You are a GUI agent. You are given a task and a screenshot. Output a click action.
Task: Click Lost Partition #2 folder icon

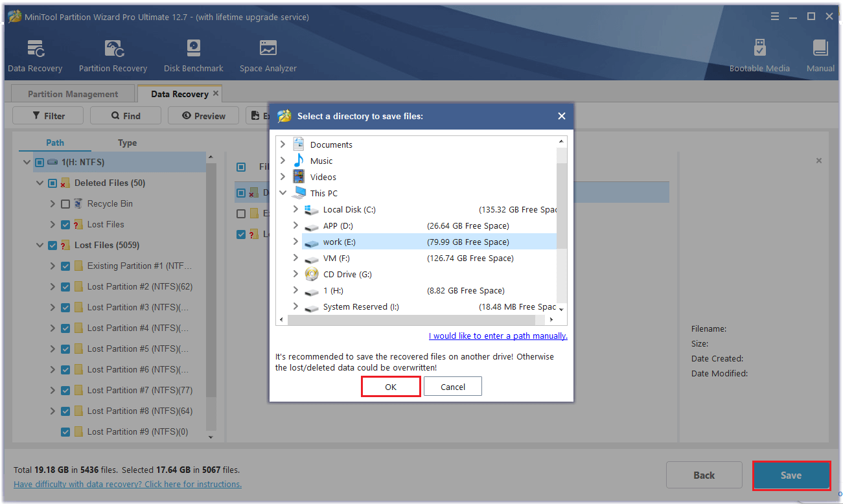click(79, 286)
